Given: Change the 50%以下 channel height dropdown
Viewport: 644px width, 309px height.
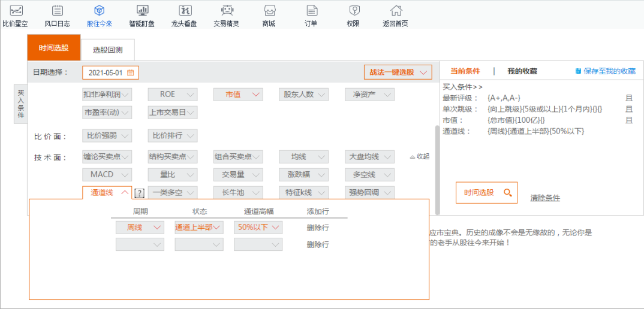Looking at the screenshot, I should click(258, 228).
